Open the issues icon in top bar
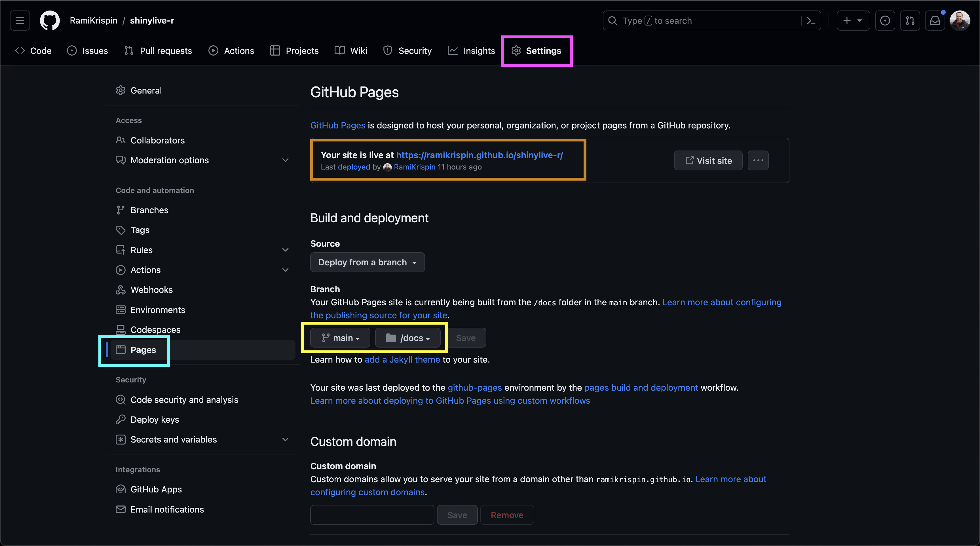This screenshot has width=980, height=546. point(885,20)
